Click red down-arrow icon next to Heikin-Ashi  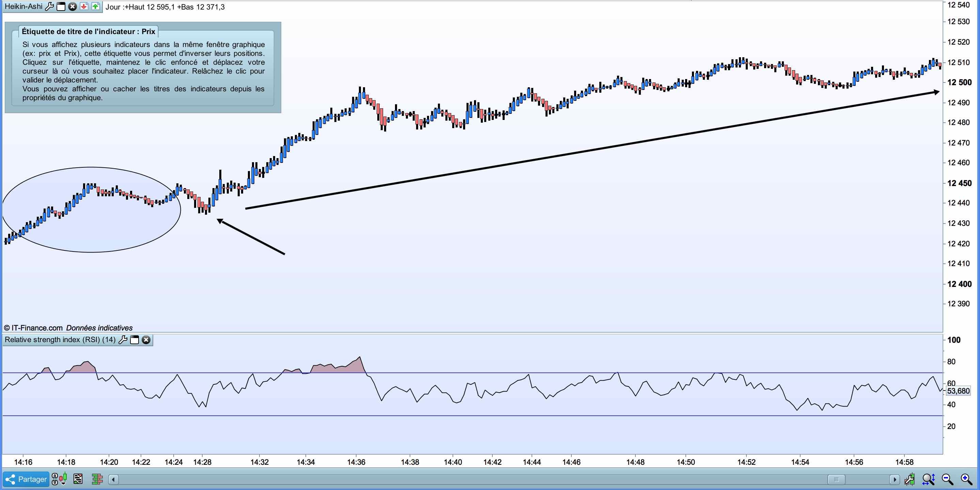[84, 6]
